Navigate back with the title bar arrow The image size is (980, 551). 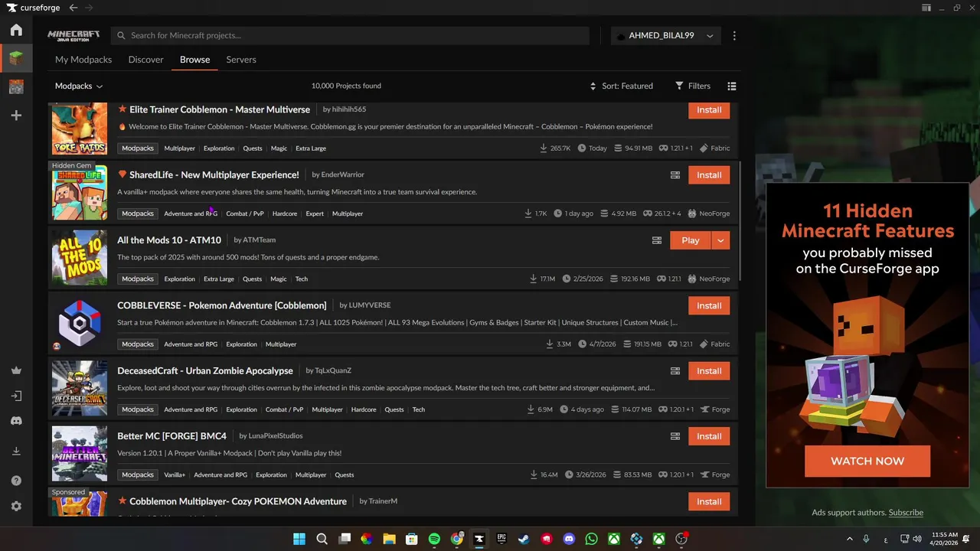coord(73,8)
